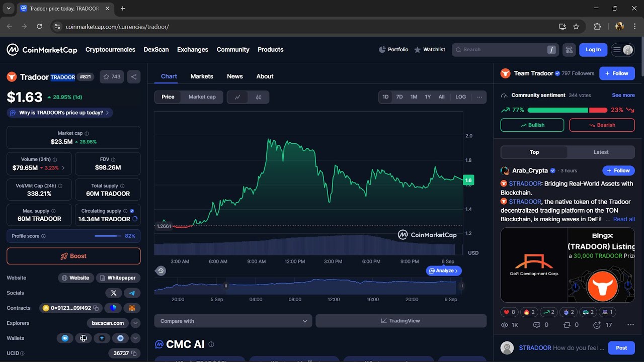This screenshot has width=644, height=362.
Task: Open the Chart tab
Action: [169, 76]
